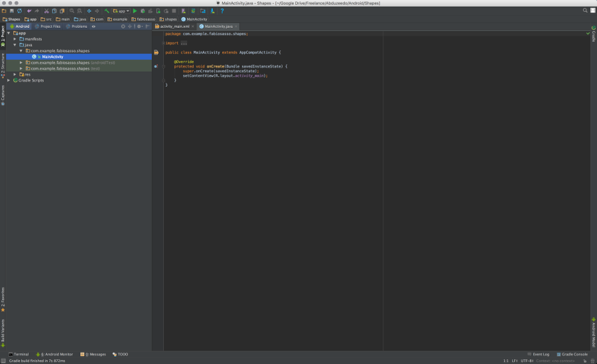Click the Search Everywhere magnifier at top right
Viewport: 597px width, 364px height.
(585, 11)
